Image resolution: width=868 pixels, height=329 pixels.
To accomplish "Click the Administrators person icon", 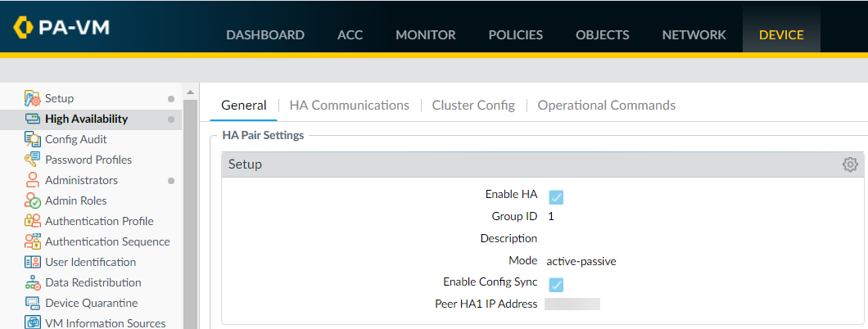I will [x=32, y=180].
